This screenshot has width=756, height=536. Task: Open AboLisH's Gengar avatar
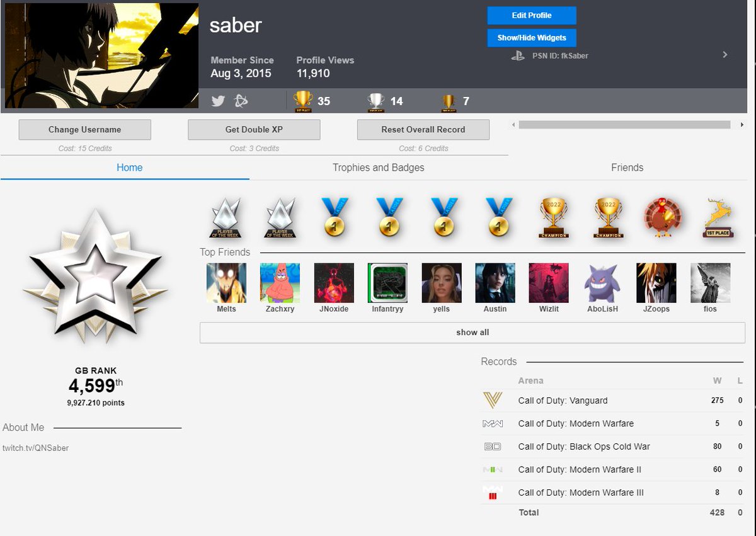[x=603, y=283]
